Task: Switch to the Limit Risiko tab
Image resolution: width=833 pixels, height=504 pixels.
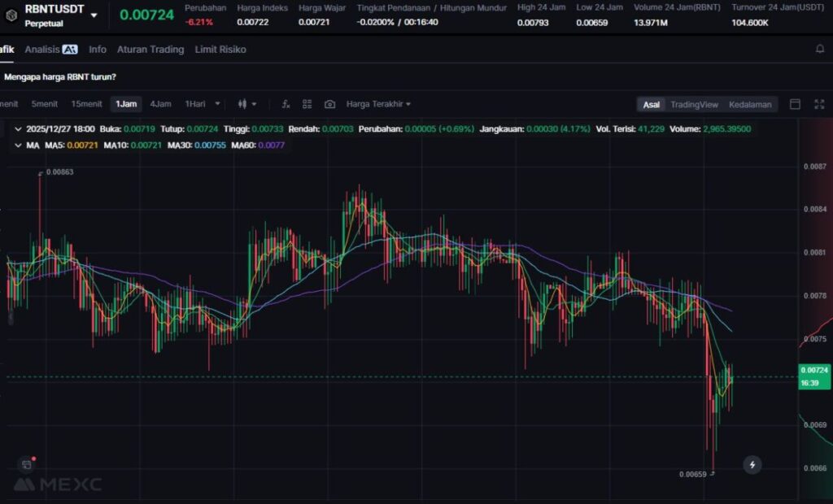Action: (x=220, y=50)
